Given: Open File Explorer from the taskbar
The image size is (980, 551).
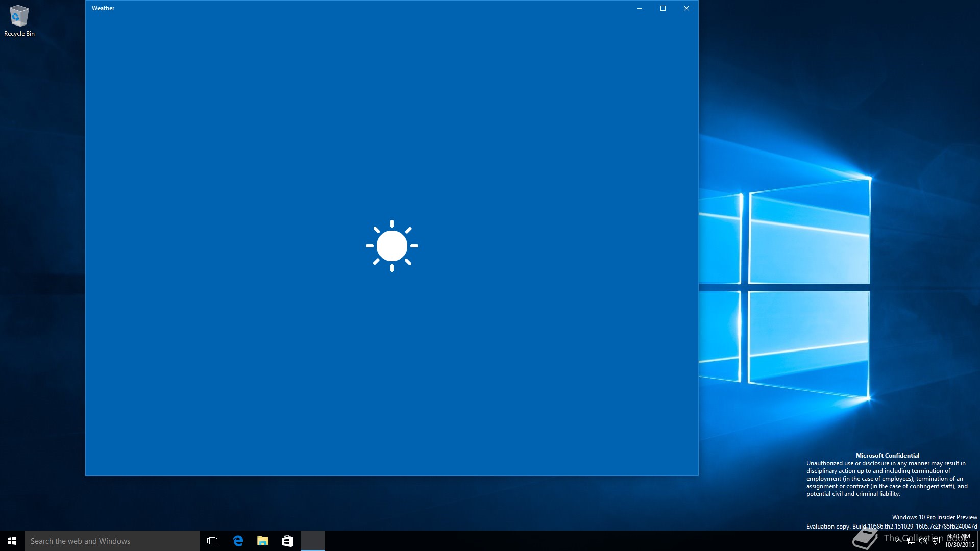Looking at the screenshot, I should click(x=262, y=541).
